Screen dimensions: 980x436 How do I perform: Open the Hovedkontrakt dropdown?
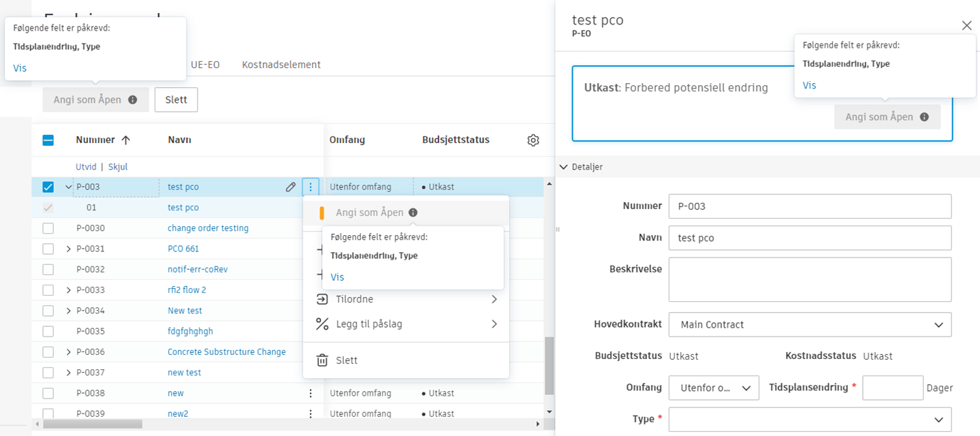point(810,325)
